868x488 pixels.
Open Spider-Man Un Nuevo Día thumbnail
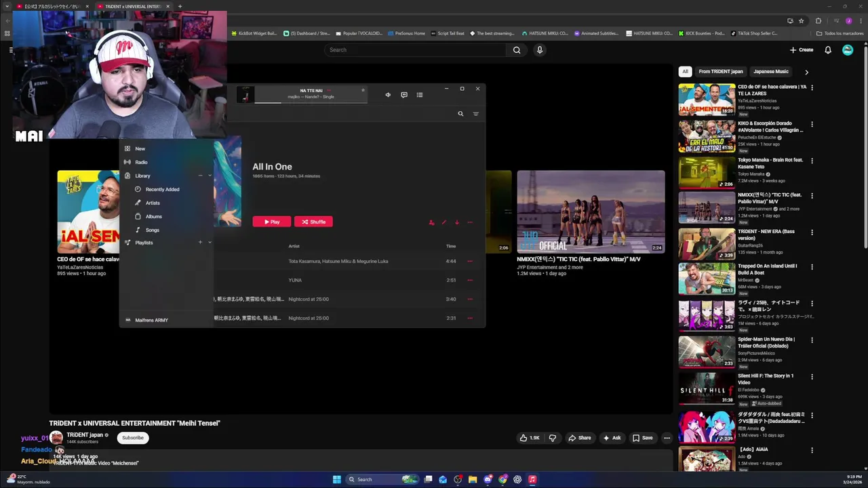tap(707, 352)
